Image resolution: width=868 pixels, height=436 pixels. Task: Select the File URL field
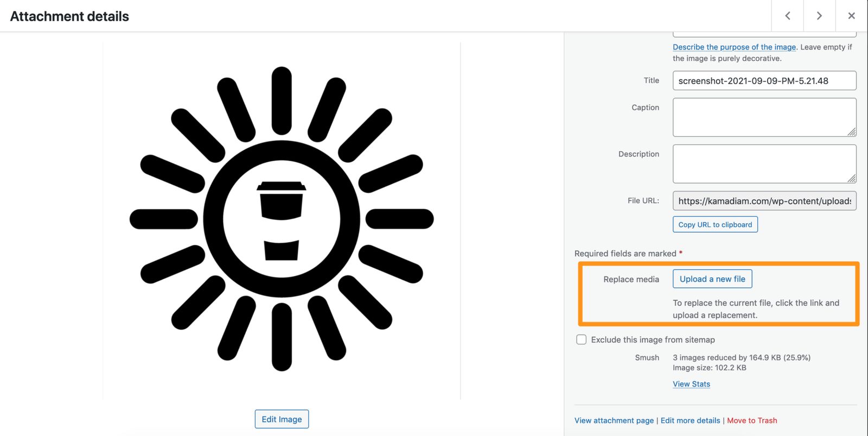(764, 201)
